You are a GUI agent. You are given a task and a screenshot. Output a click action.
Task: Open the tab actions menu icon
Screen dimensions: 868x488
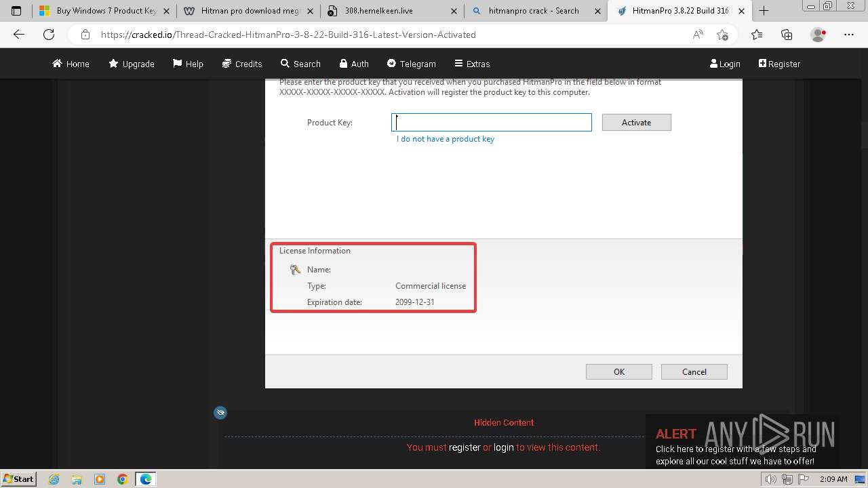click(16, 11)
